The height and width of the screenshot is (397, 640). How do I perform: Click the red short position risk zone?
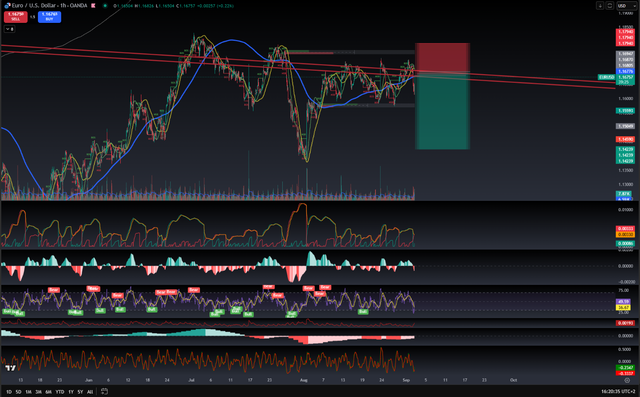click(x=442, y=58)
